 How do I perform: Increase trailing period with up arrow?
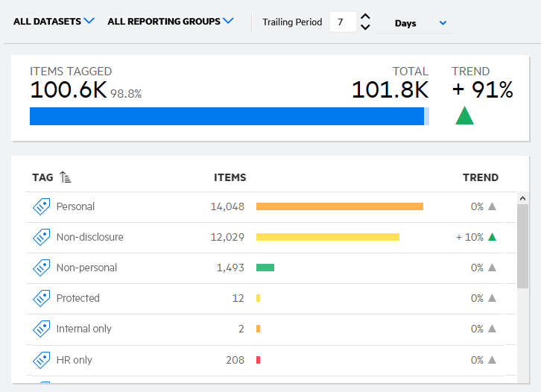365,16
